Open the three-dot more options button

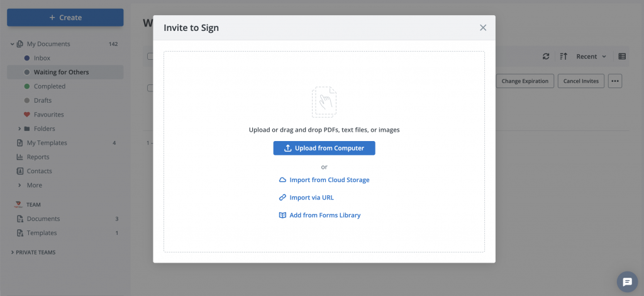(615, 81)
